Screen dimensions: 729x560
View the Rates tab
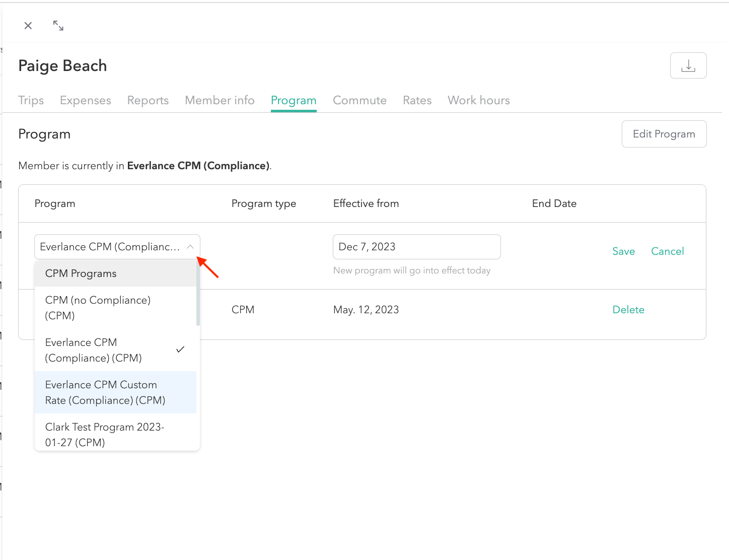[417, 100]
